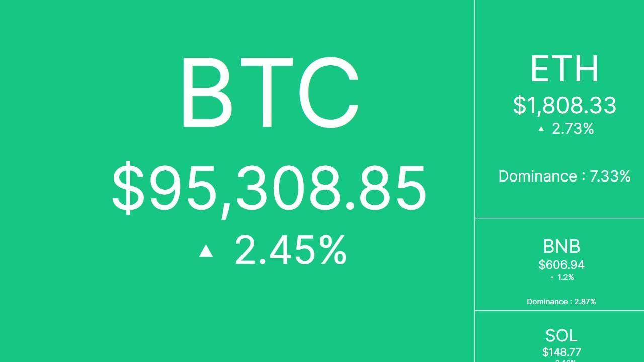Click the divider between ETH and BNB tiles
The height and width of the screenshot is (362, 644).
tap(559, 218)
